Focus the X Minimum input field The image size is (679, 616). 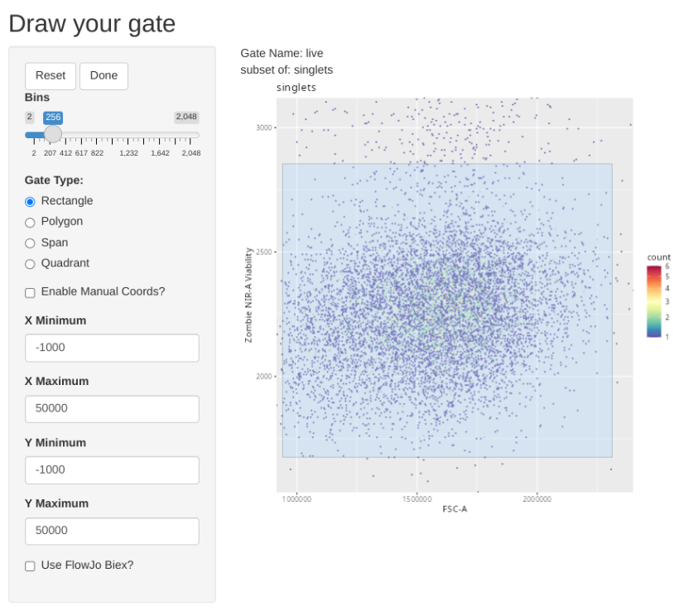click(112, 348)
